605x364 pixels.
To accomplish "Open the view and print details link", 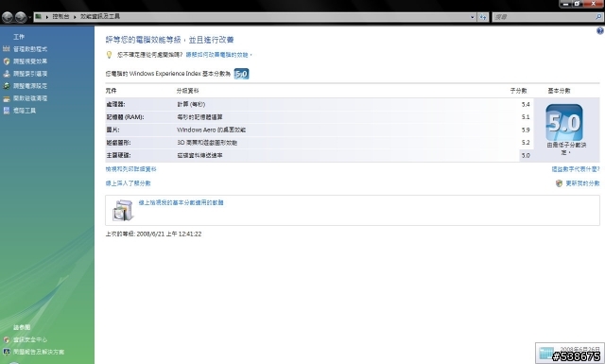I will (130, 169).
